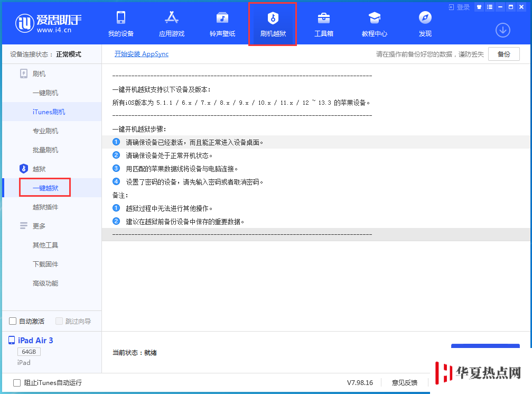Click the 更多 group header text

pyautogui.click(x=39, y=226)
